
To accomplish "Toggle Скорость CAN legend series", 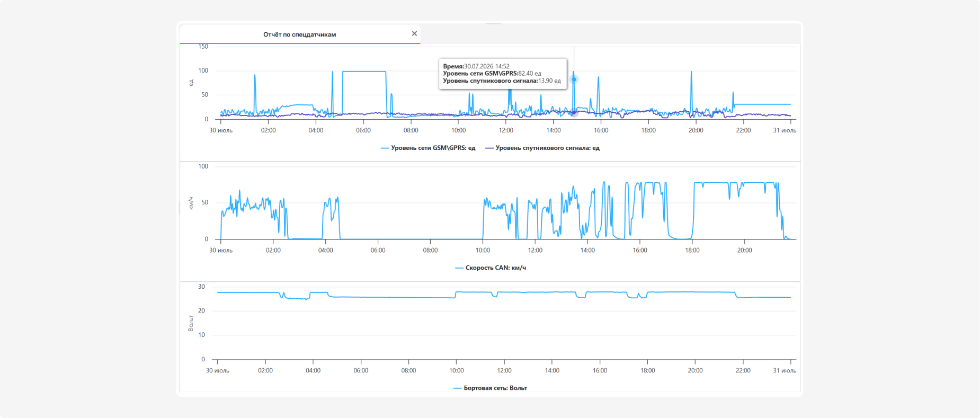I will click(491, 268).
